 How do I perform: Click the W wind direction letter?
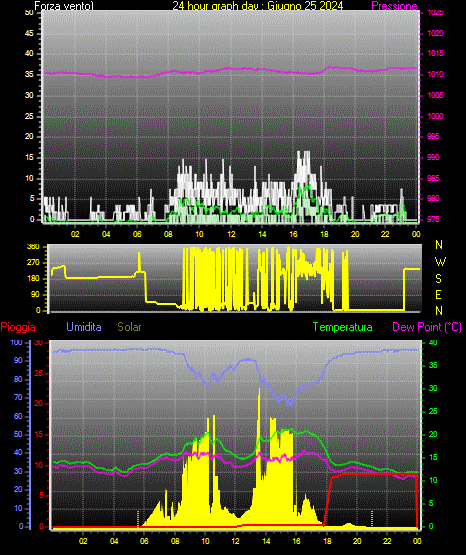coord(440,262)
